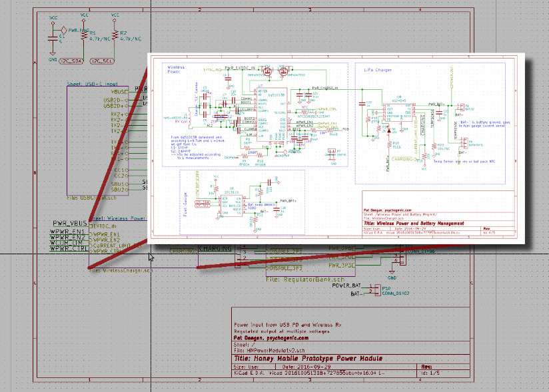Click 'Fuel Gauge' section label in preview
Image resolution: width=549 pixels, height=392 pixels.
pyautogui.click(x=185, y=204)
